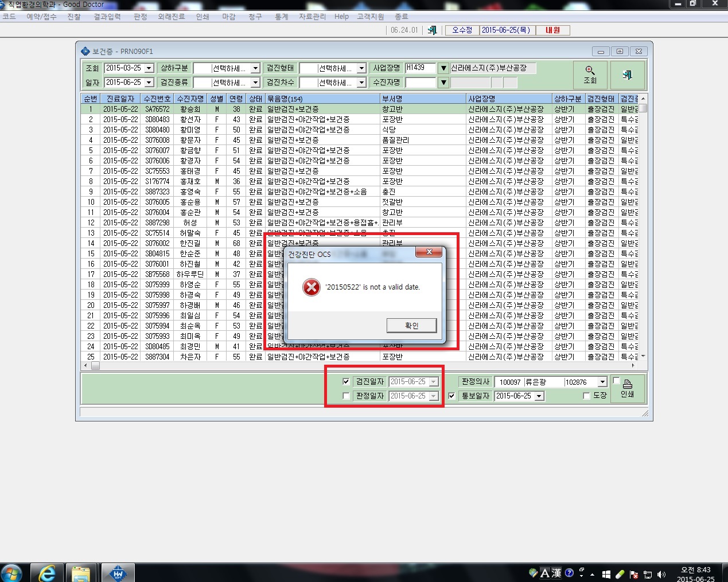This screenshot has height=582, width=728.
Task: Open Internet Explorer from the taskbar
Action: coord(47,573)
